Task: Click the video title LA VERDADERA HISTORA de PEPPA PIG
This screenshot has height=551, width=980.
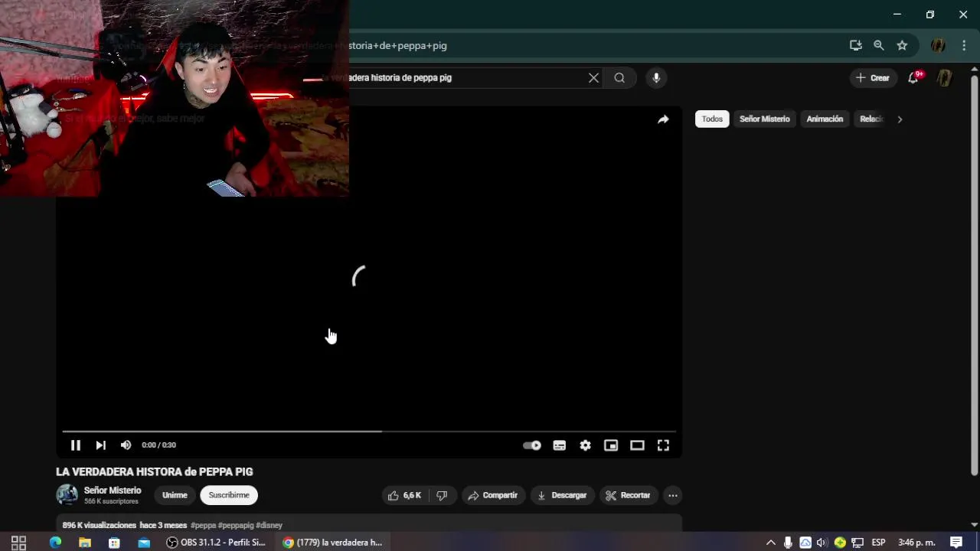Action: (155, 472)
